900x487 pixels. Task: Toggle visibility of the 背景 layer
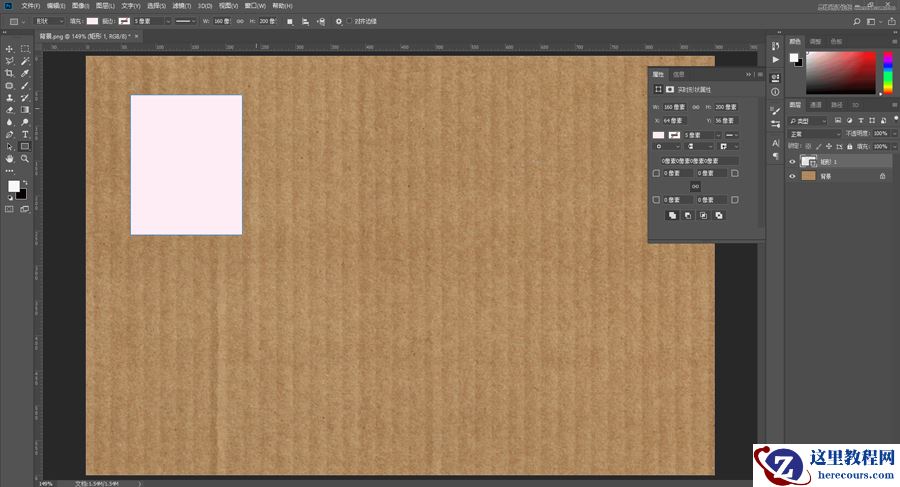(x=793, y=176)
